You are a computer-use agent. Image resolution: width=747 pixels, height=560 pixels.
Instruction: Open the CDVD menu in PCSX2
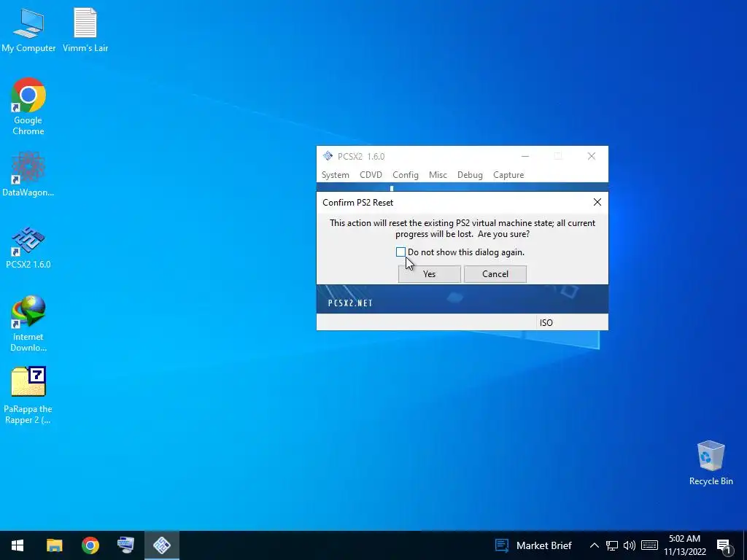(371, 175)
